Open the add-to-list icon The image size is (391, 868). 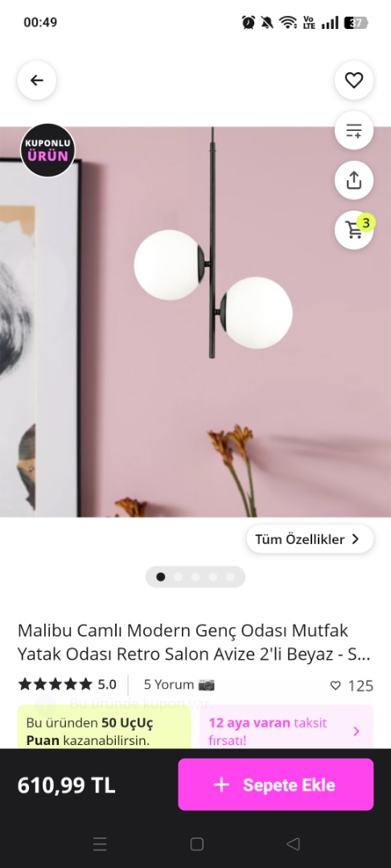354,131
